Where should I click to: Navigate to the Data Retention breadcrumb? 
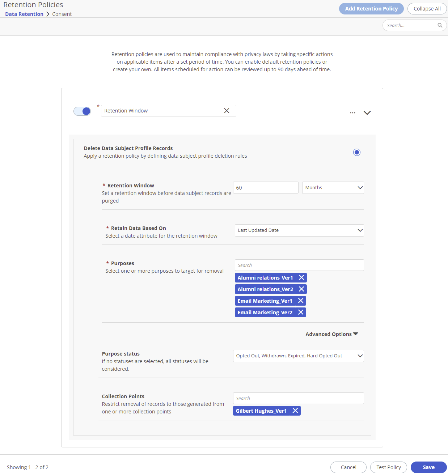pos(24,14)
